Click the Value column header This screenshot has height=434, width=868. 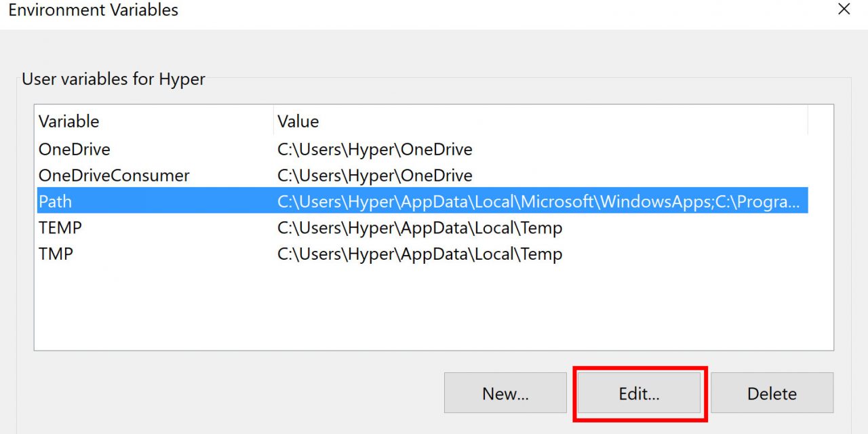[x=298, y=121]
